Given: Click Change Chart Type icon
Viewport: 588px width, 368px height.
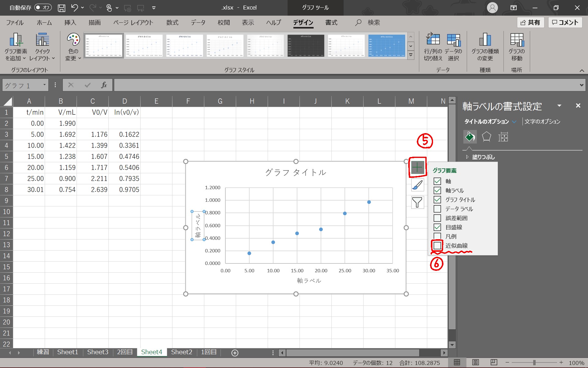Looking at the screenshot, I should [485, 40].
